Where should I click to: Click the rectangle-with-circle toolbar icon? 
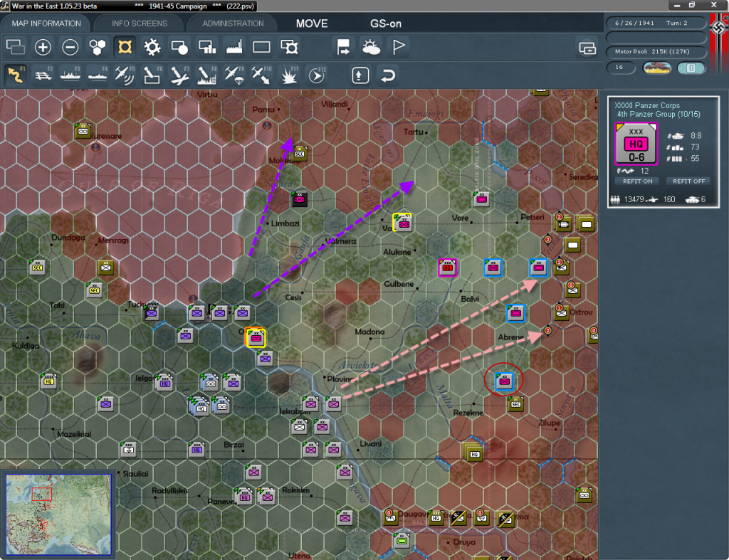point(179,47)
